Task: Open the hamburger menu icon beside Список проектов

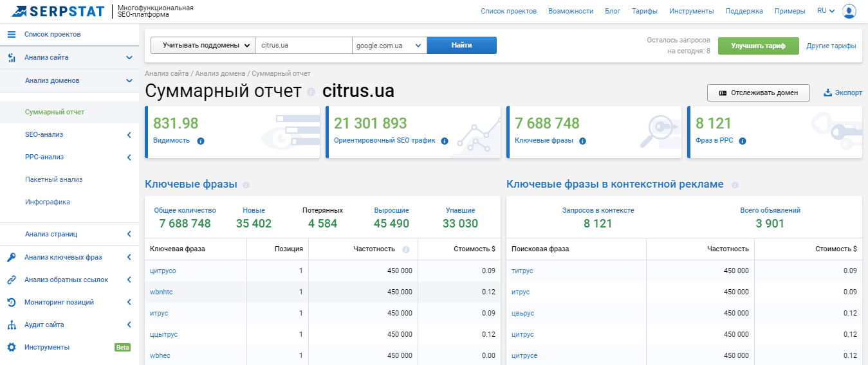Action: tap(11, 34)
